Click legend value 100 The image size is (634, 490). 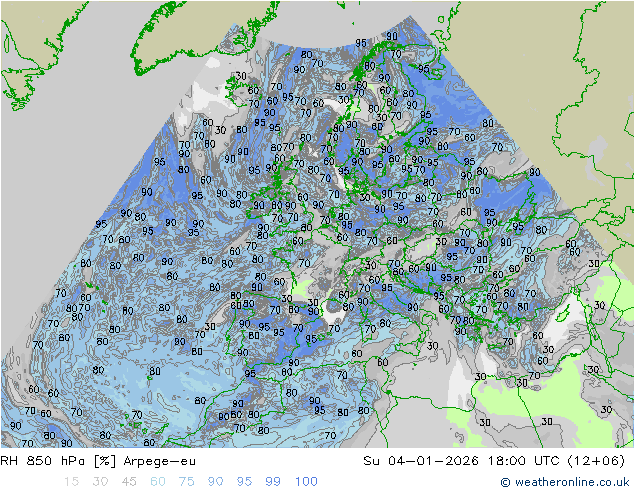[x=306, y=482]
